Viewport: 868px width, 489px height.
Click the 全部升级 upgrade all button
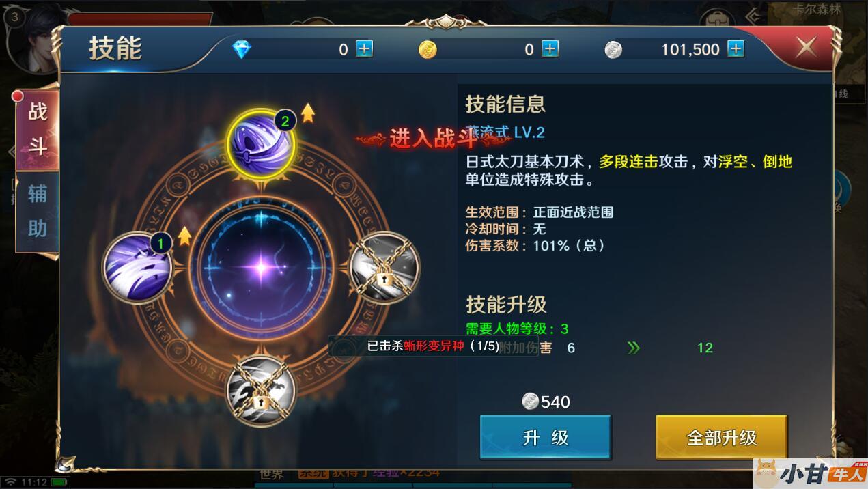point(721,437)
